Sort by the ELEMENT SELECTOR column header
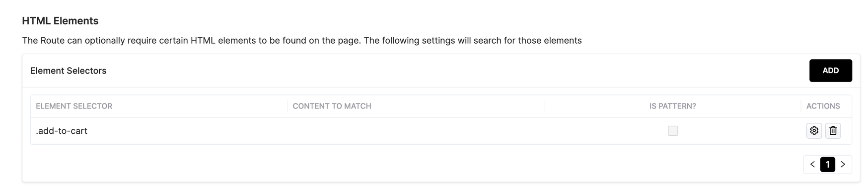Viewport: 868px width, 186px height. coord(74,106)
